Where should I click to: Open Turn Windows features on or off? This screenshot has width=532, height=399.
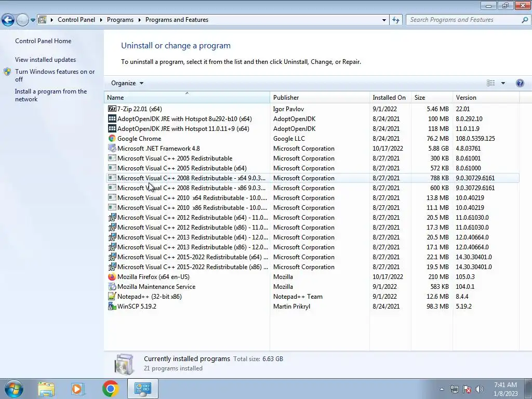(x=55, y=75)
